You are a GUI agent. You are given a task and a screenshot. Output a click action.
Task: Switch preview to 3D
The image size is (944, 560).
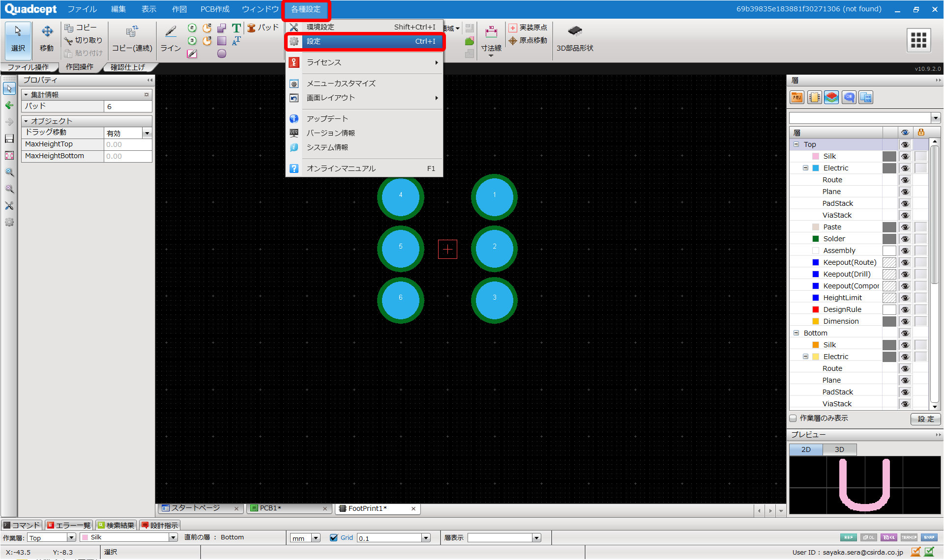click(839, 449)
